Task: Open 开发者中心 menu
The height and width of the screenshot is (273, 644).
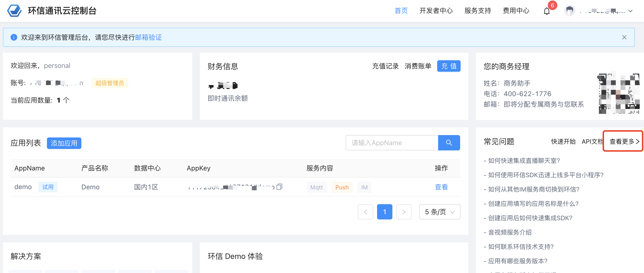Action: coord(436,11)
